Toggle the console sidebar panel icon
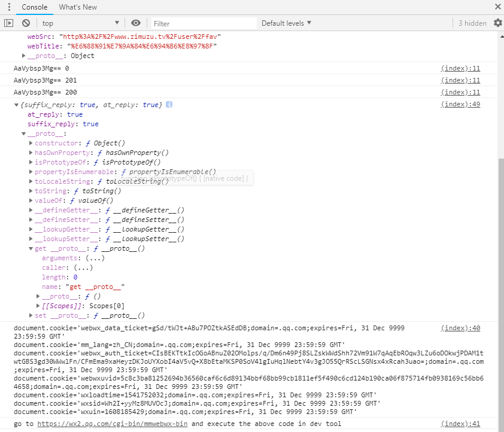The width and height of the screenshot is (504, 432). pyautogui.click(x=8, y=23)
